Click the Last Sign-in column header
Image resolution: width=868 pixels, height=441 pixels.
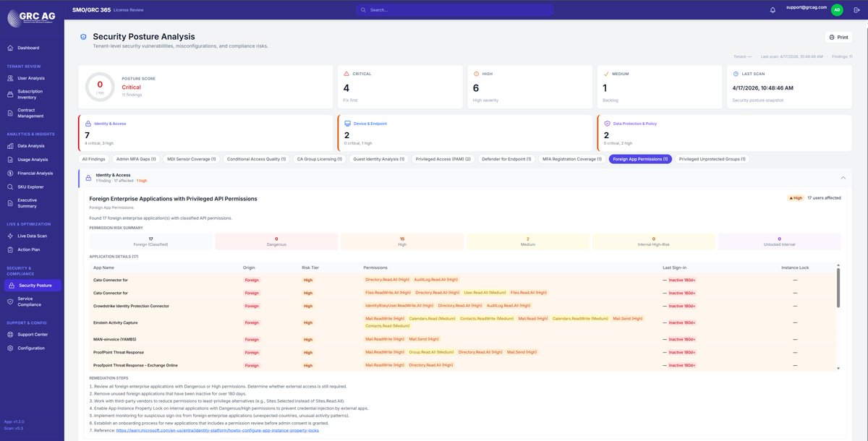pos(674,267)
